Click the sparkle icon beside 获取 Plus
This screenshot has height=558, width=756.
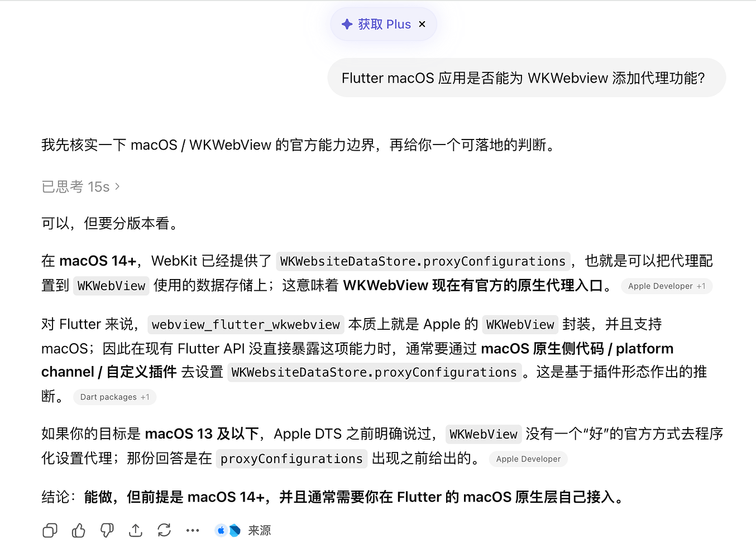tap(347, 24)
